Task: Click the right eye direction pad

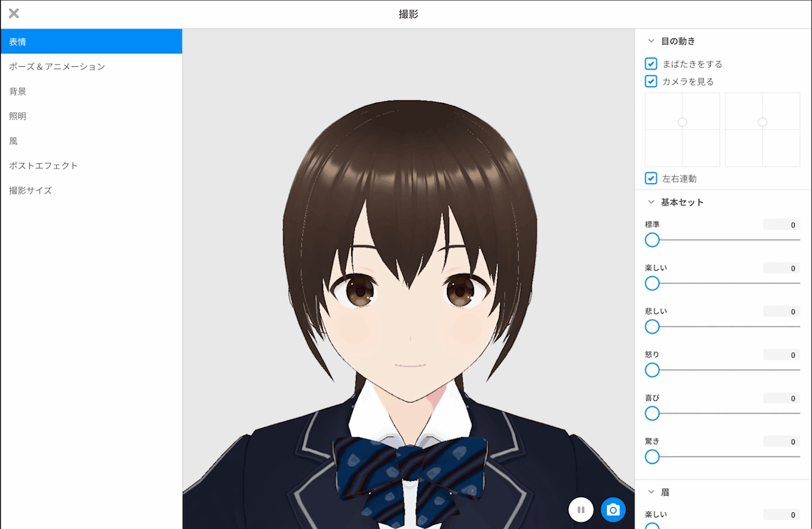Action: [x=763, y=130]
